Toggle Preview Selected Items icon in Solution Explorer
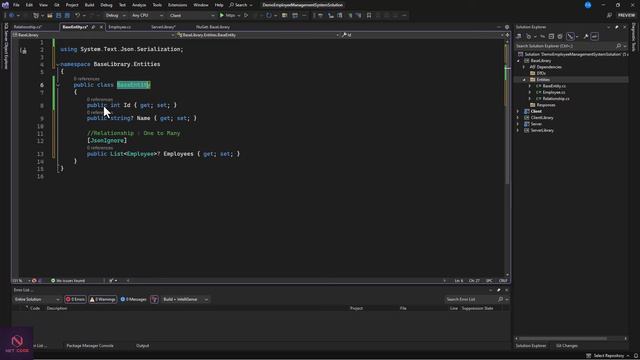 [x=595, y=36]
